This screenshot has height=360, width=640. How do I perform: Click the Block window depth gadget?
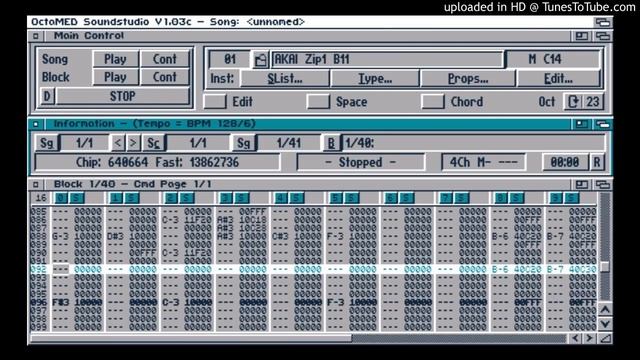coord(602,184)
